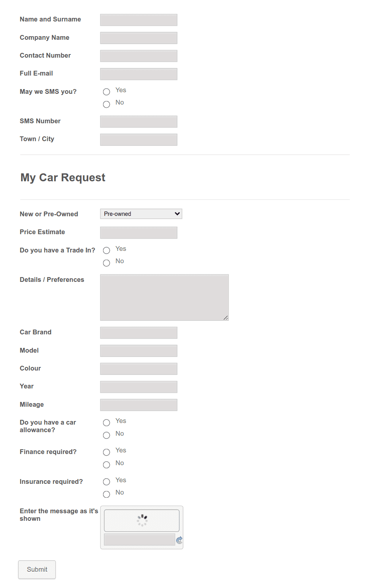Click inside the Details / Preferences text area
The image size is (370, 588).
(x=164, y=297)
